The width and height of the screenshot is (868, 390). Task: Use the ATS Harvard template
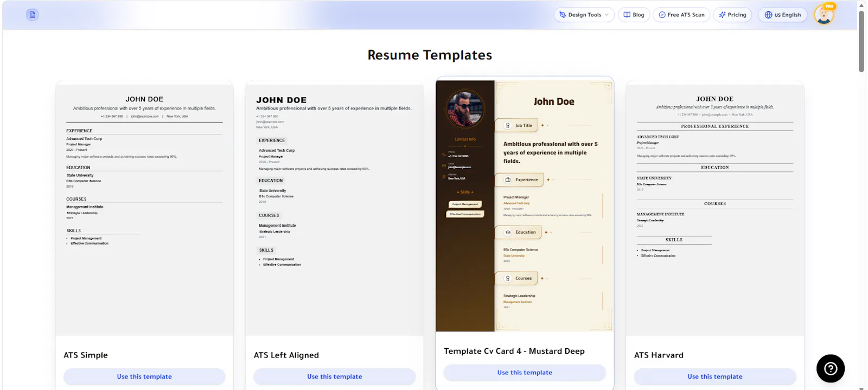(715, 376)
